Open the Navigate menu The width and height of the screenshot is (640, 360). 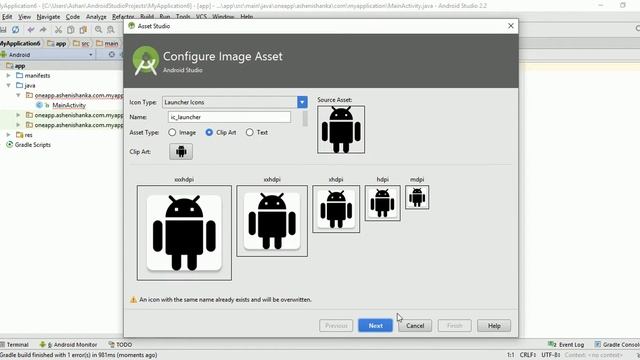tap(48, 17)
